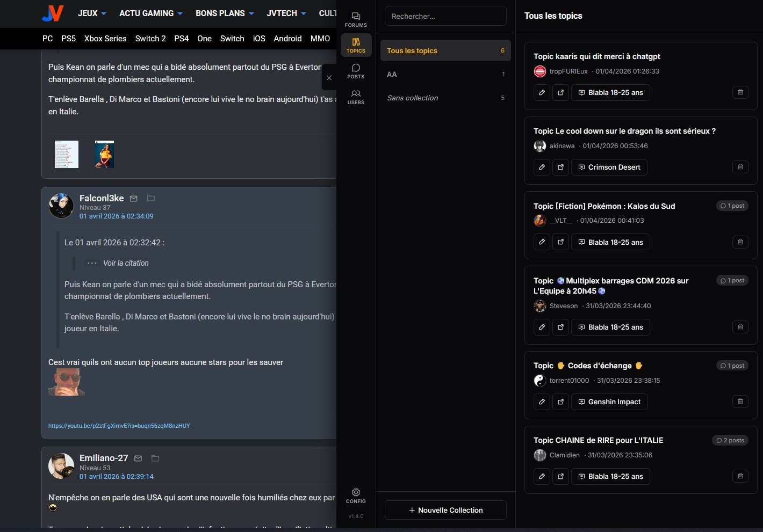Edit the 'CHAINE de RIRE pour L'ITALIE' topic
The image size is (763, 532).
click(x=542, y=476)
